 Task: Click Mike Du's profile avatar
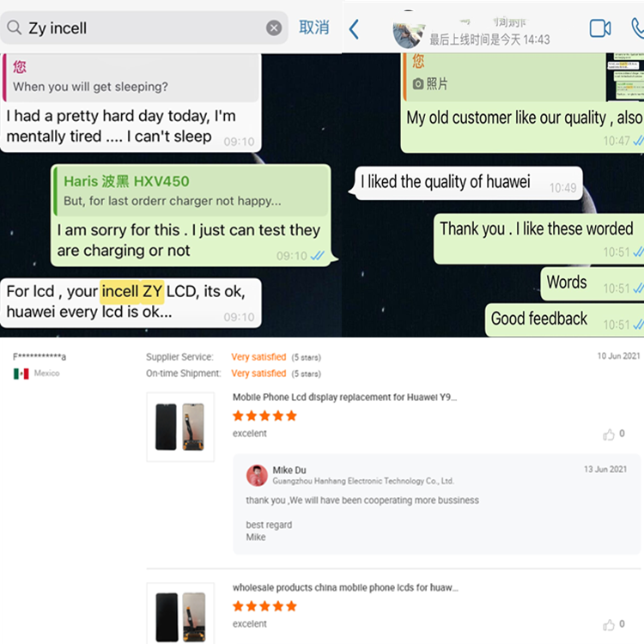[x=257, y=475]
